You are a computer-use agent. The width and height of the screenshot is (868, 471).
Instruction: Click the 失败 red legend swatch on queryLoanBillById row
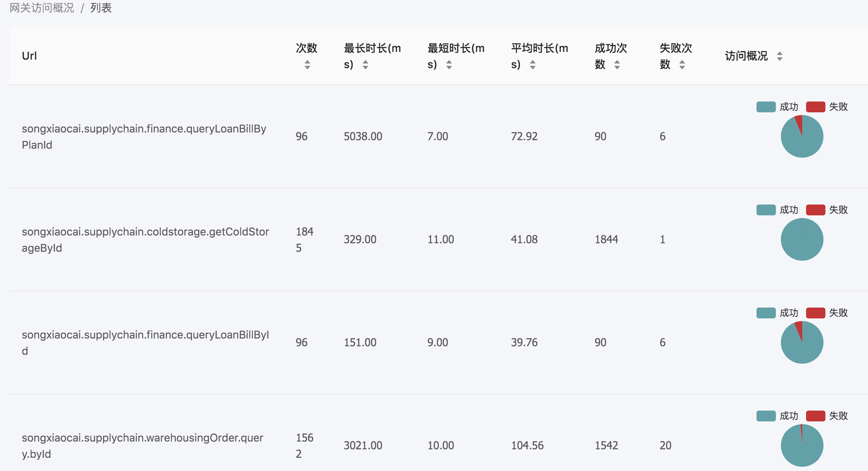816,312
